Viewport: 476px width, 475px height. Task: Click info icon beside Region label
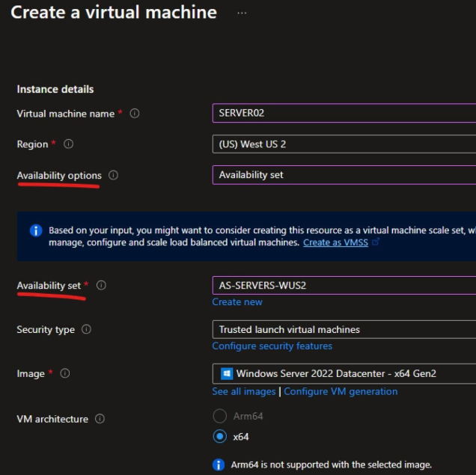68,144
